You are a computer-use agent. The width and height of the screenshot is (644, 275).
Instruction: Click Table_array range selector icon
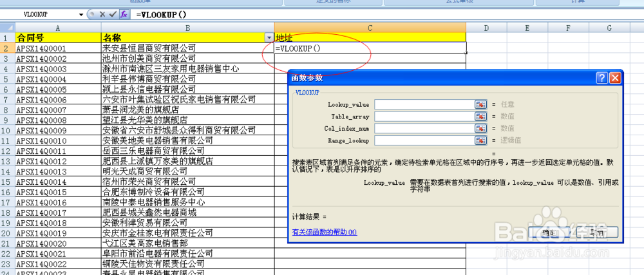pos(480,117)
